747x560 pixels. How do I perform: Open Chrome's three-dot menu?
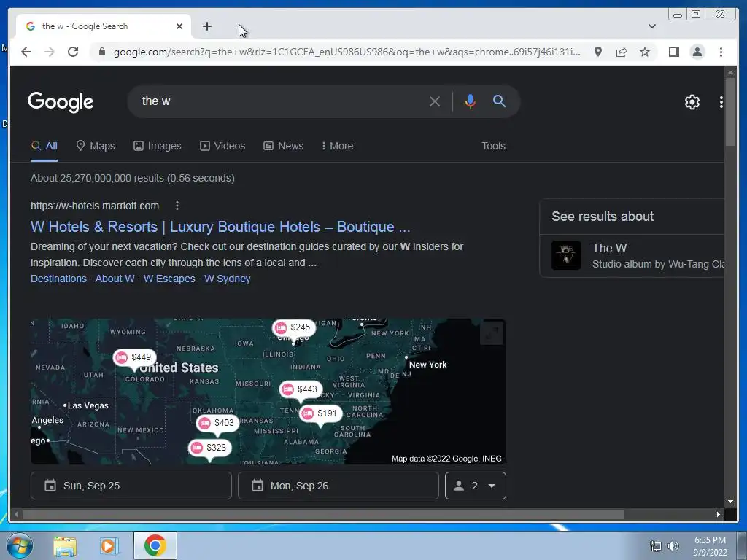[x=721, y=52]
